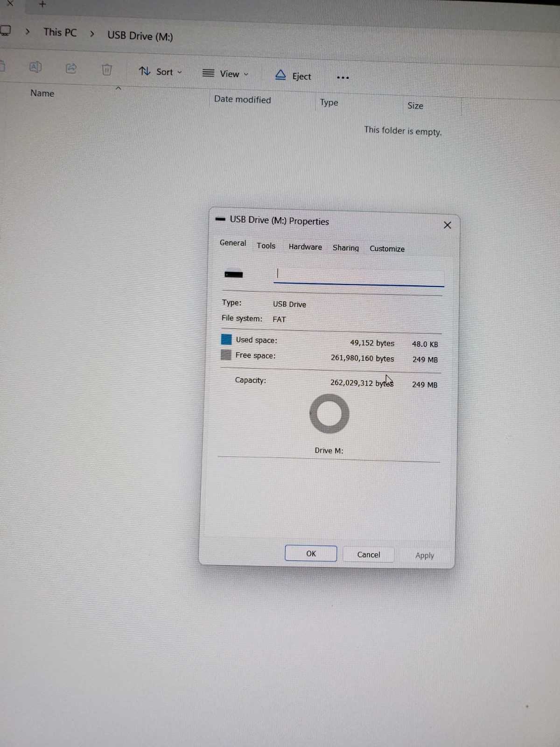Click USB Drive (M:) in address breadcrumb
Screen dimensions: 560x747
tap(140, 36)
